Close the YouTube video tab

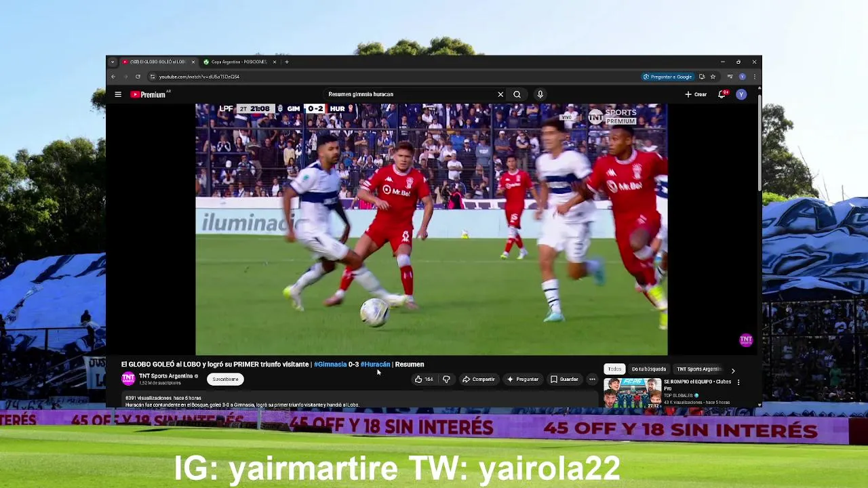coord(193,62)
